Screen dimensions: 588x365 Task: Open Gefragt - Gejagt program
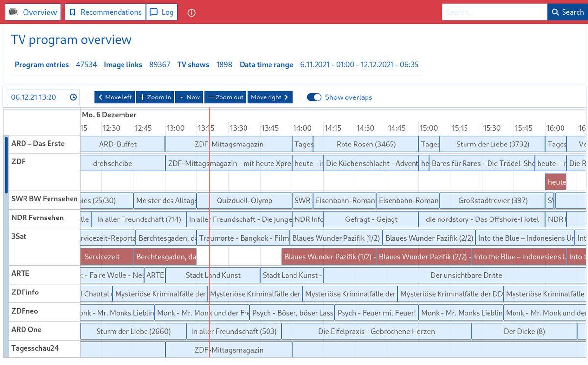pos(371,219)
